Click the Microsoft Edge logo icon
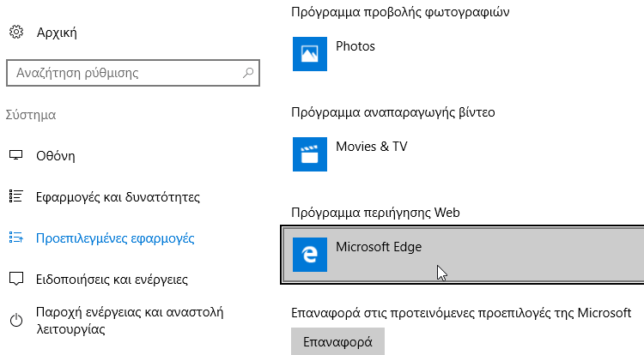Viewport: 644px width, 355px height. [x=310, y=255]
